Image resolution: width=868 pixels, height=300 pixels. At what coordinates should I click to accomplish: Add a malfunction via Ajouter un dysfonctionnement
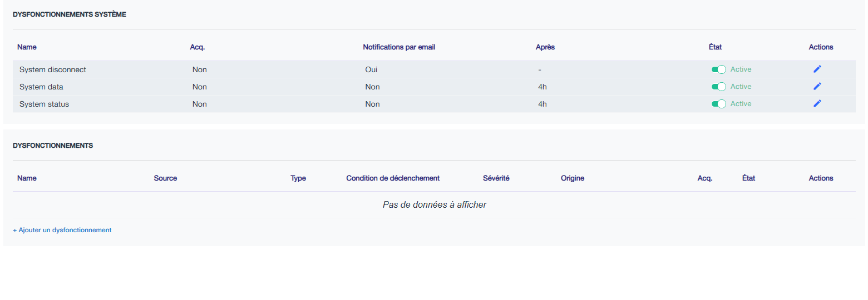coord(62,230)
